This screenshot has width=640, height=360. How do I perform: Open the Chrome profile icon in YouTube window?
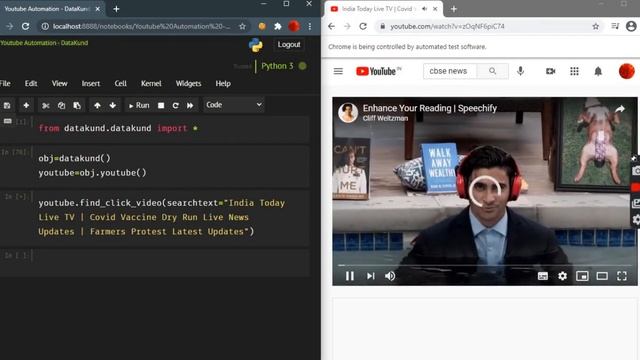[631, 26]
